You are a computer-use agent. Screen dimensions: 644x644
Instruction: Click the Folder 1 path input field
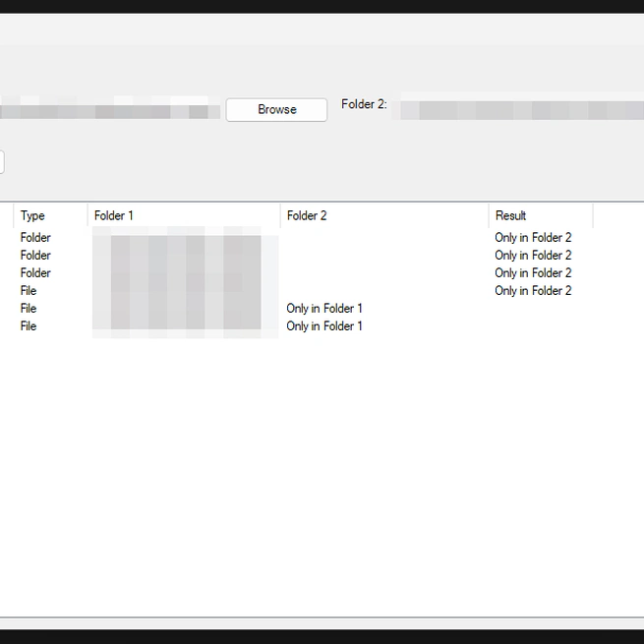(110, 107)
